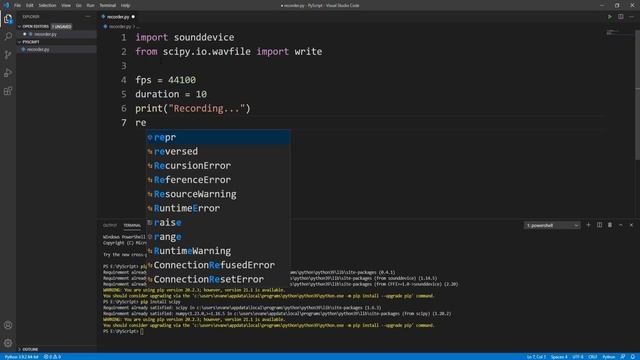Image resolution: width=640 pixels, height=360 pixels.
Task: Kill the terminal with trash icon
Action: click(x=610, y=225)
